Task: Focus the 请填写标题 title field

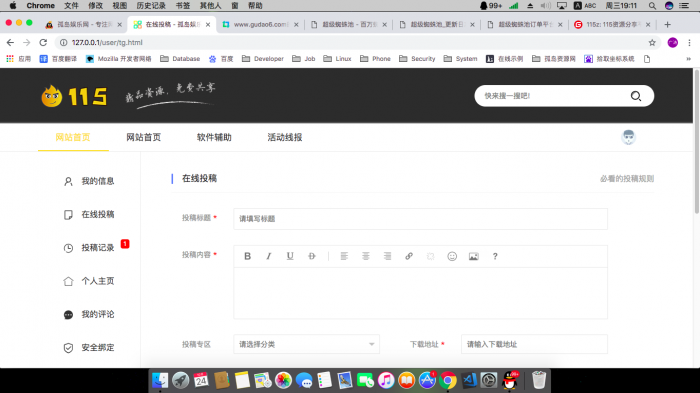Action: (x=420, y=219)
